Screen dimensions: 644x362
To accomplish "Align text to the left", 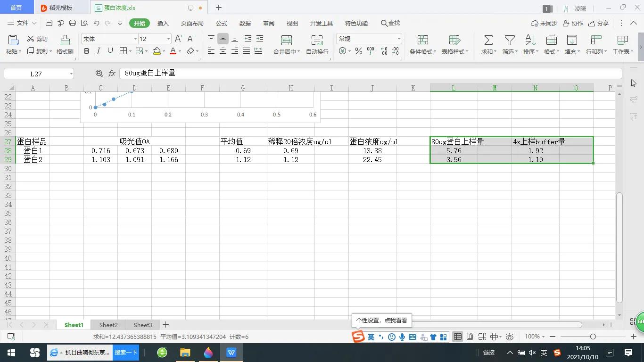I will [x=211, y=51].
